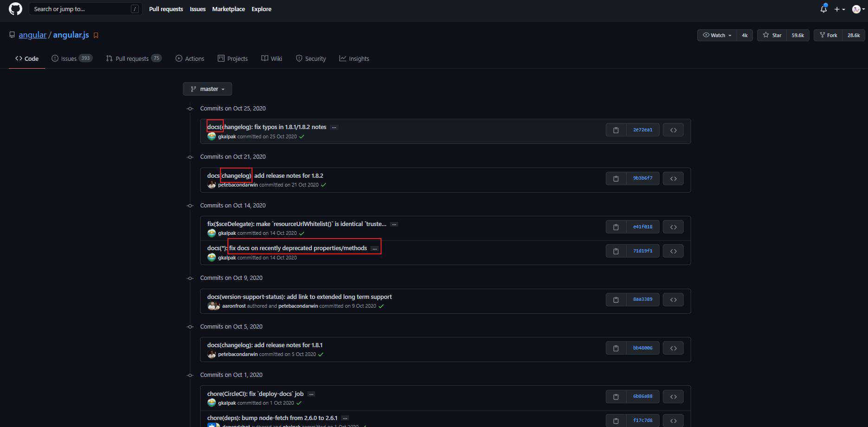Open the 59.6k stargazers count
The height and width of the screenshot is (427, 868).
pos(798,35)
